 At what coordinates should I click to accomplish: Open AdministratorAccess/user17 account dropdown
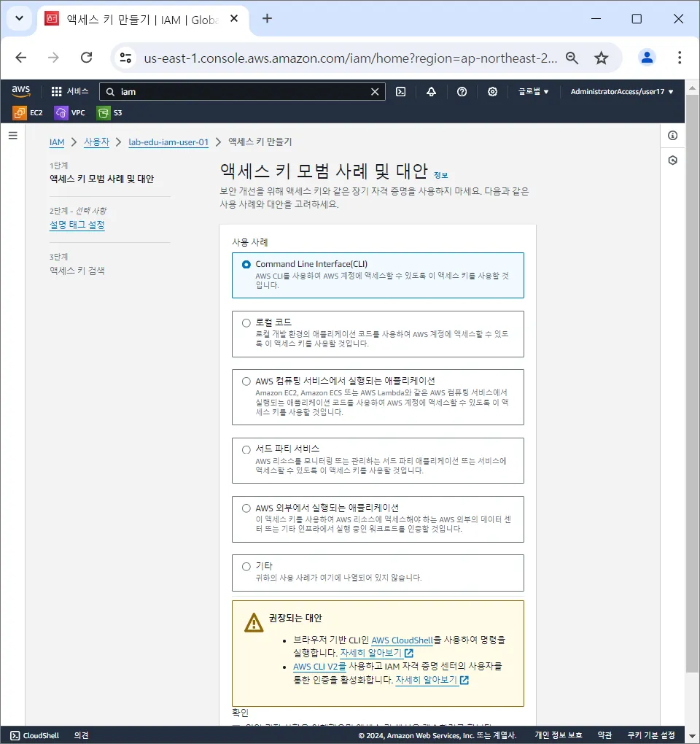tap(622, 92)
